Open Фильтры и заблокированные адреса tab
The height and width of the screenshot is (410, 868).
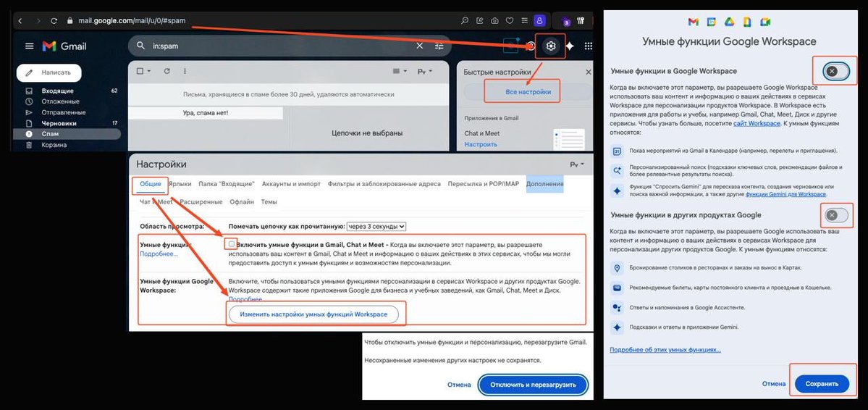384,184
